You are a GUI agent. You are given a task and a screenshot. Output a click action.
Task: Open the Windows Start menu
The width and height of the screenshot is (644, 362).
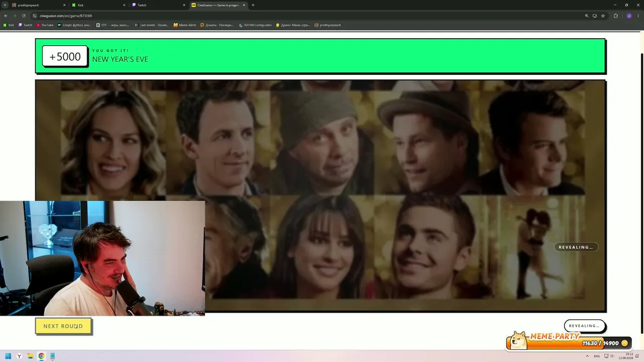click(x=8, y=356)
